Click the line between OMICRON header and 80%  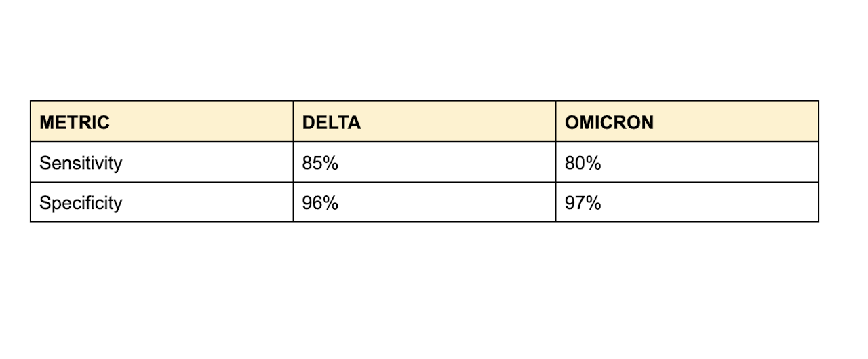click(x=687, y=141)
